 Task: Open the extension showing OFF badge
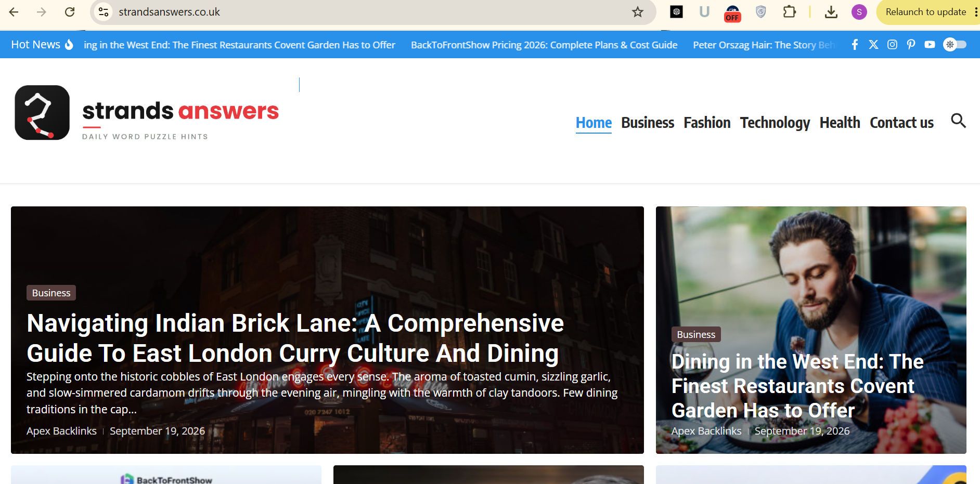coord(732,13)
